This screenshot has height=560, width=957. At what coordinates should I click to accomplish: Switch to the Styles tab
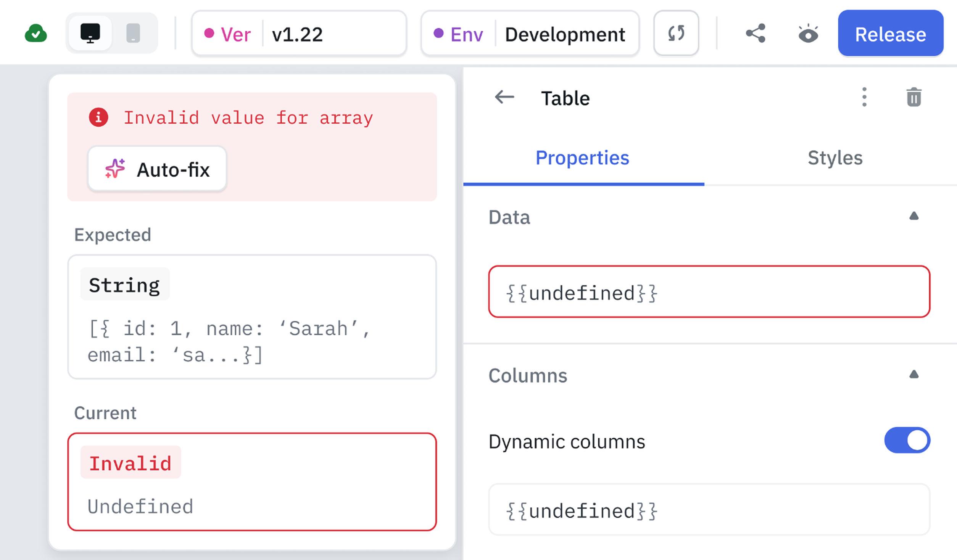point(835,158)
